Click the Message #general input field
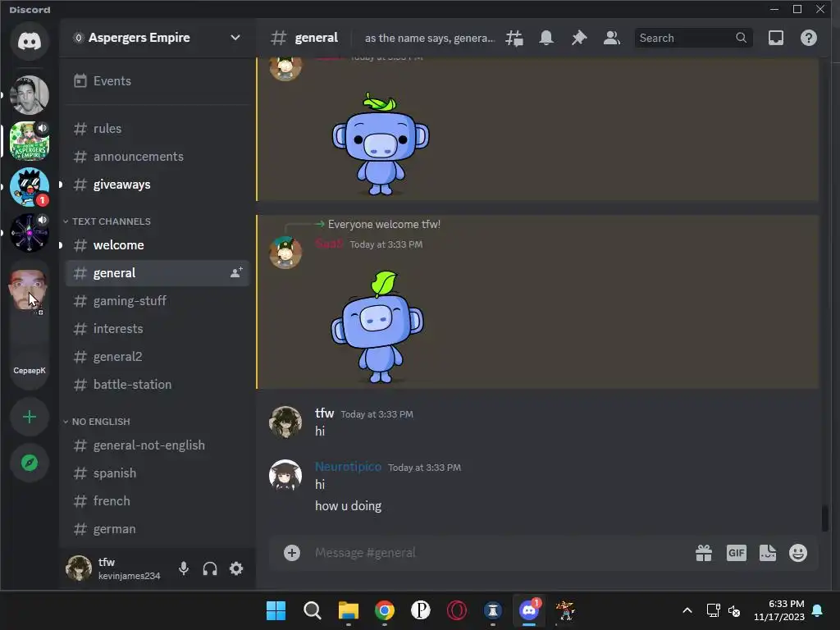 498,553
